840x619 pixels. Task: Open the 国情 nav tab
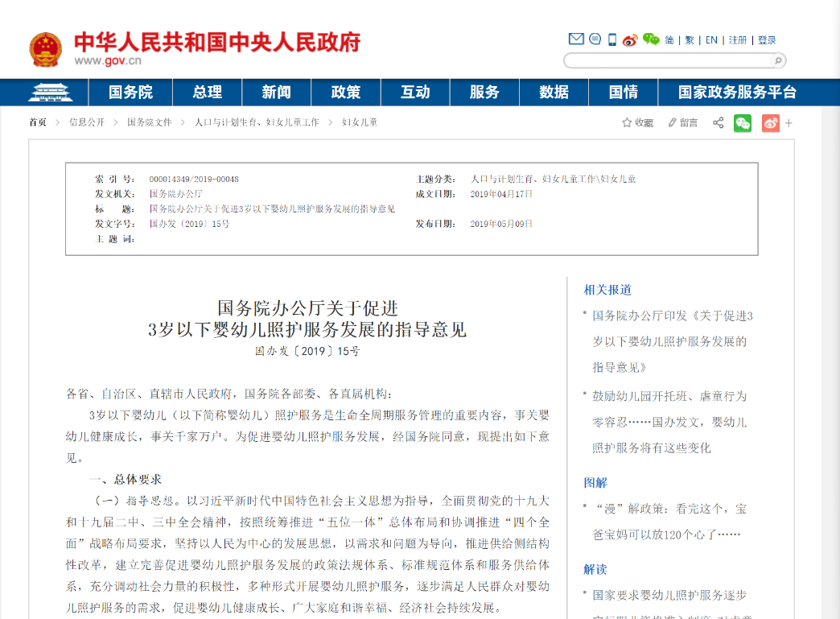pyautogui.click(x=624, y=93)
